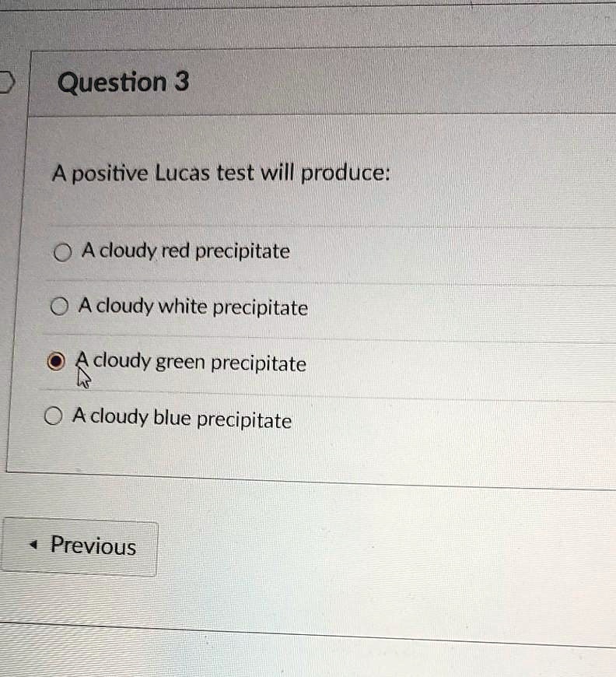Click the label "A cloudy green precipitate"
This screenshot has height=677, width=616.
(x=191, y=363)
